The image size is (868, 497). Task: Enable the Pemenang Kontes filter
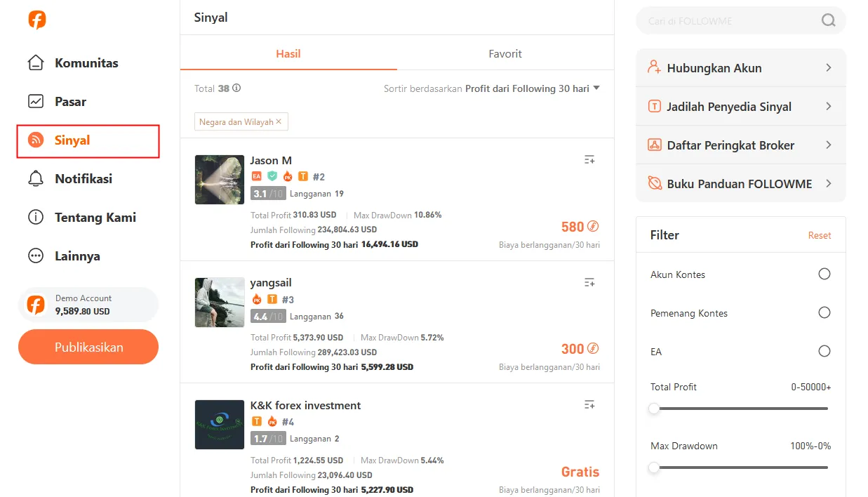click(x=824, y=312)
